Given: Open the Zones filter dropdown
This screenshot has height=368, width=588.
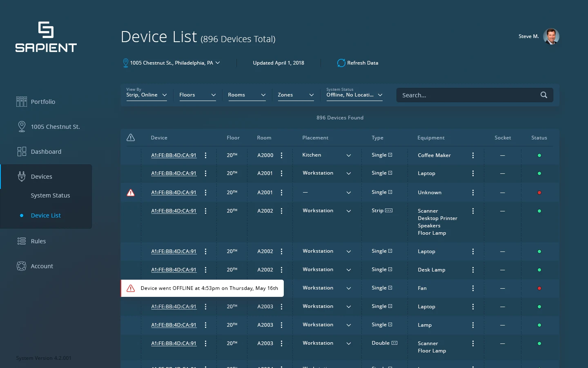Looking at the screenshot, I should pyautogui.click(x=296, y=95).
